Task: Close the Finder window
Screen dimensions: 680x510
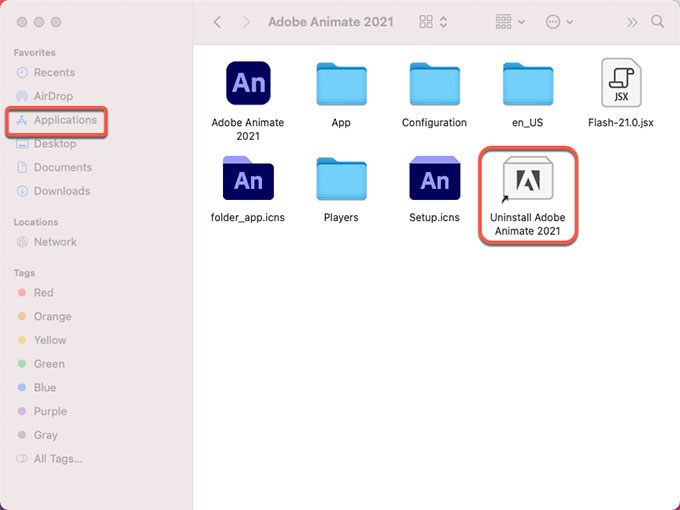Action: 22,22
